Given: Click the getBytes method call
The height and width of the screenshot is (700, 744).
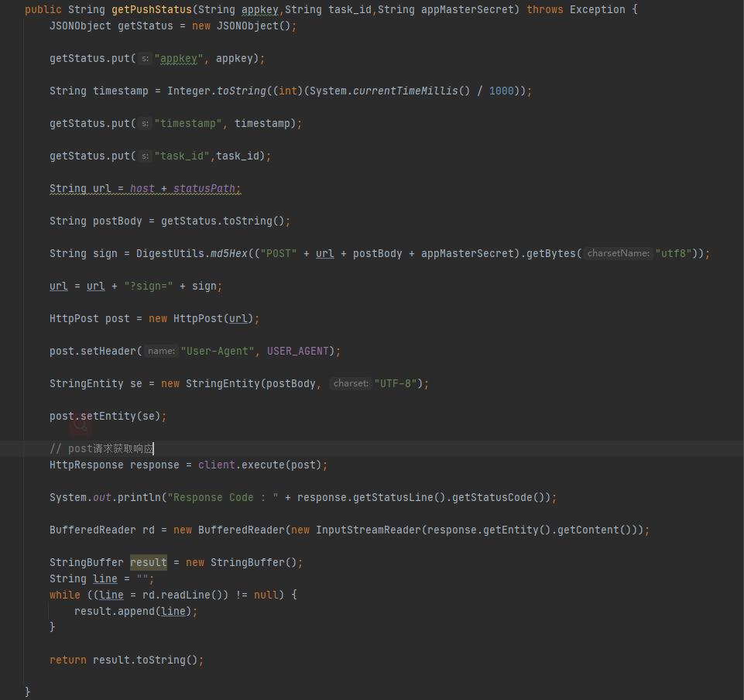Looking at the screenshot, I should point(551,253).
